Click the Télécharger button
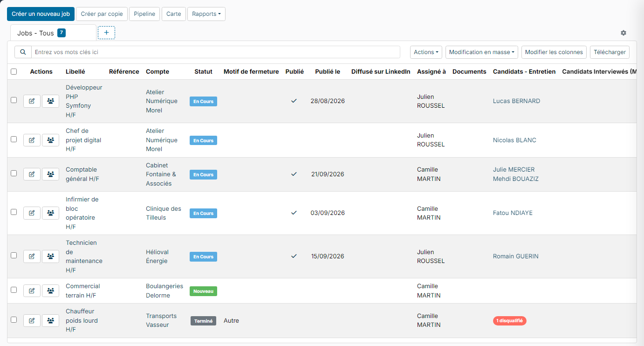This screenshot has height=346, width=644. click(x=610, y=52)
